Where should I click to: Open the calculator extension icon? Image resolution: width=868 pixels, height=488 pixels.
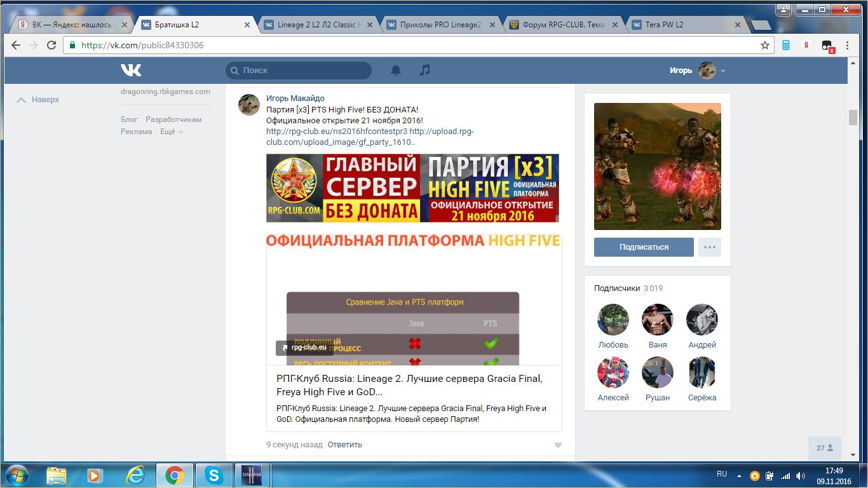[786, 45]
